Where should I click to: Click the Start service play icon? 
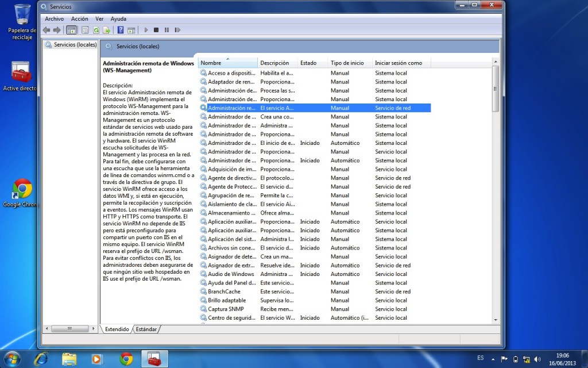(x=146, y=30)
